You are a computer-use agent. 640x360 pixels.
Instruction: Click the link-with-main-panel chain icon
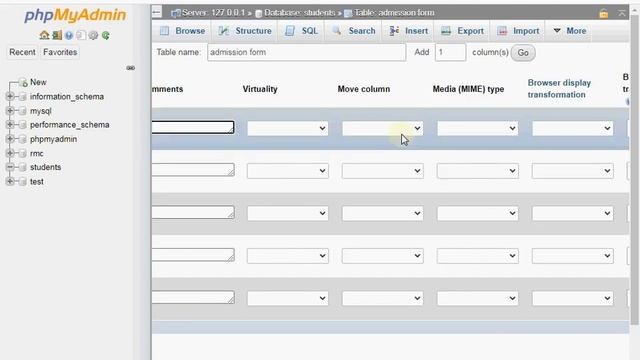(x=130, y=68)
